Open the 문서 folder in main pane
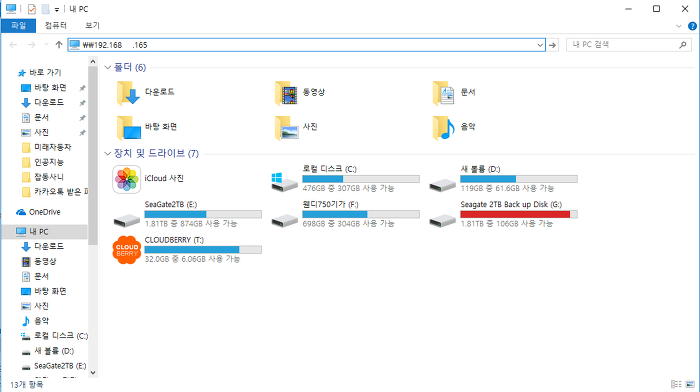This screenshot has width=700, height=392. (454, 93)
